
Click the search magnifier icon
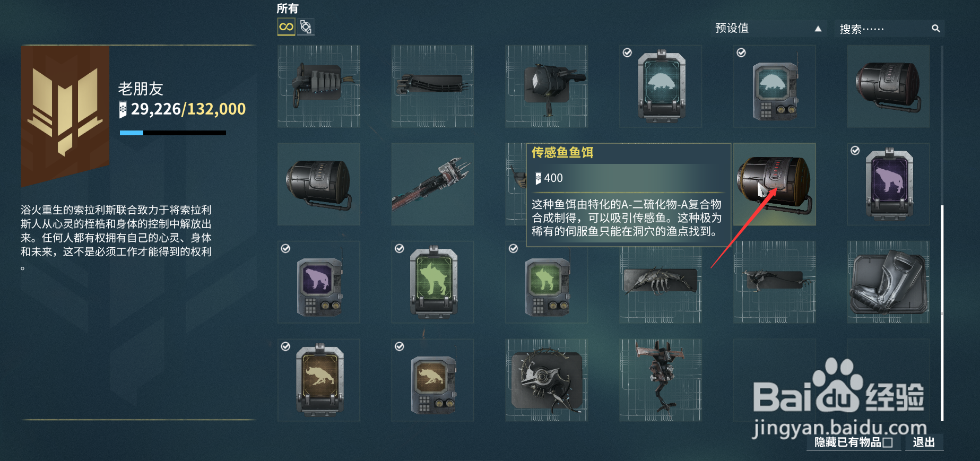(x=935, y=28)
